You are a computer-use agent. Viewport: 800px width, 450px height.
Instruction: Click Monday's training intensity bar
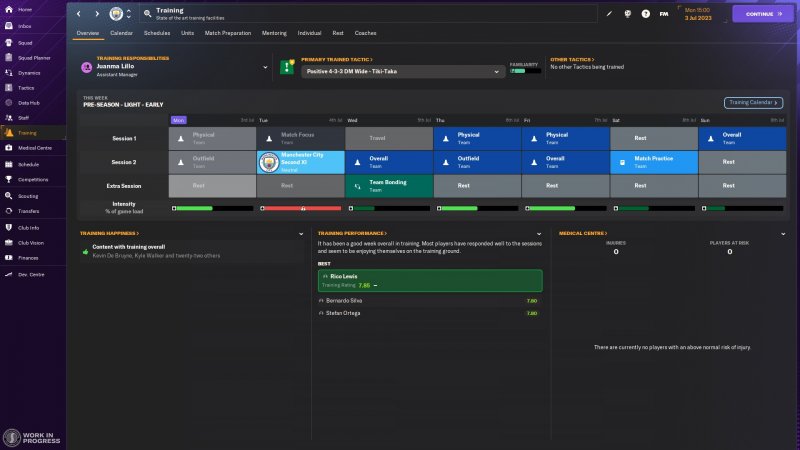pyautogui.click(x=212, y=209)
